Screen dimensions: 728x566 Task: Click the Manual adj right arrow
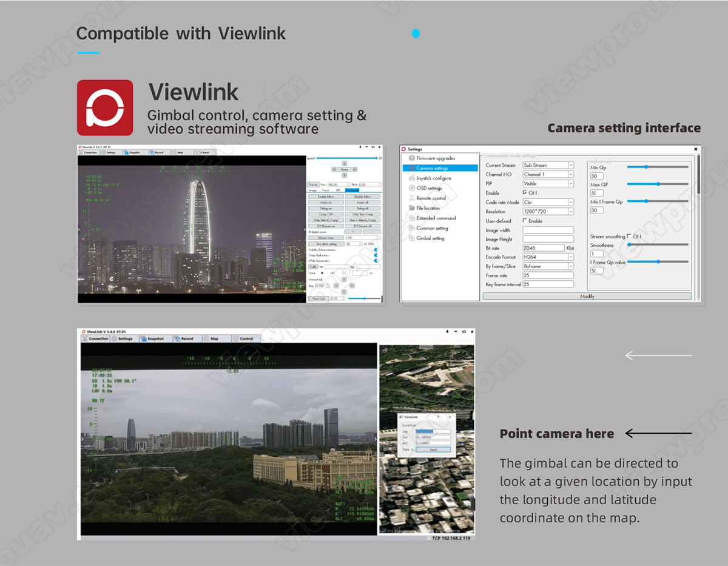pyautogui.click(x=352, y=285)
